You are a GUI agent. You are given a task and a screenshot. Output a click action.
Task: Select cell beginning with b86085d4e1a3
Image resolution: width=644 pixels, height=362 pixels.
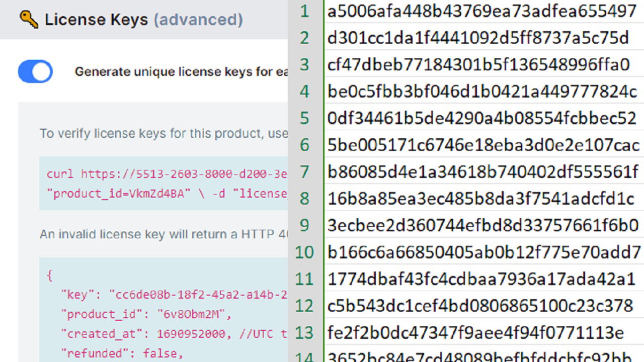482,172
